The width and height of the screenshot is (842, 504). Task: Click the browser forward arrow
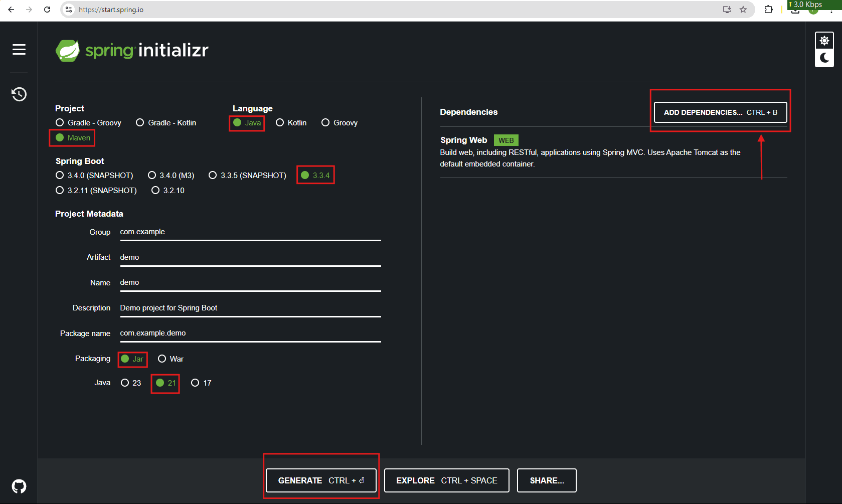pyautogui.click(x=29, y=10)
